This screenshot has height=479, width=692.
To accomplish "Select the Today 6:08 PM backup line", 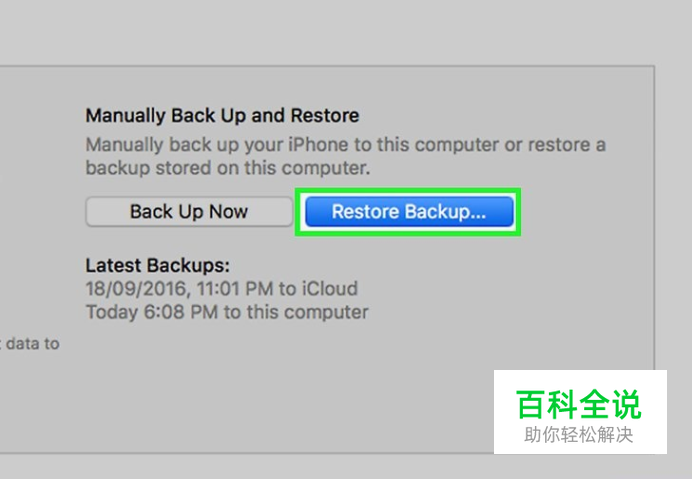I will [227, 312].
